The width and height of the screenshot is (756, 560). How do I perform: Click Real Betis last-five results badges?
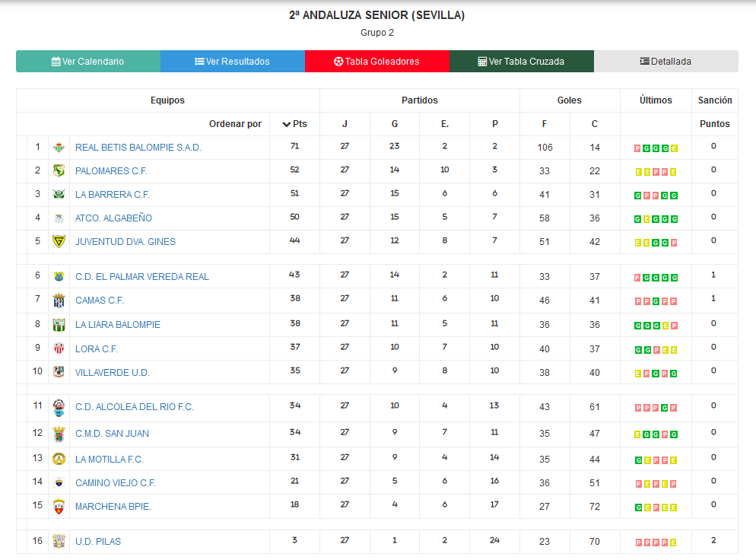pyautogui.click(x=656, y=148)
